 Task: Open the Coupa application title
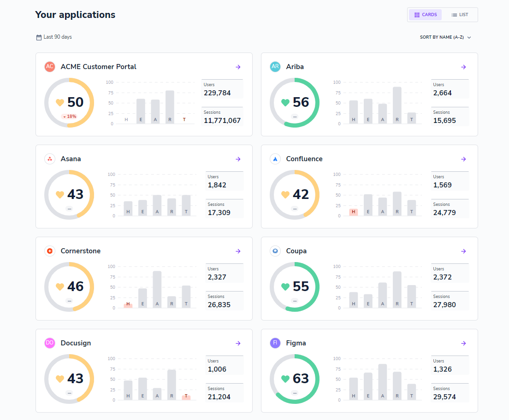[296, 251]
